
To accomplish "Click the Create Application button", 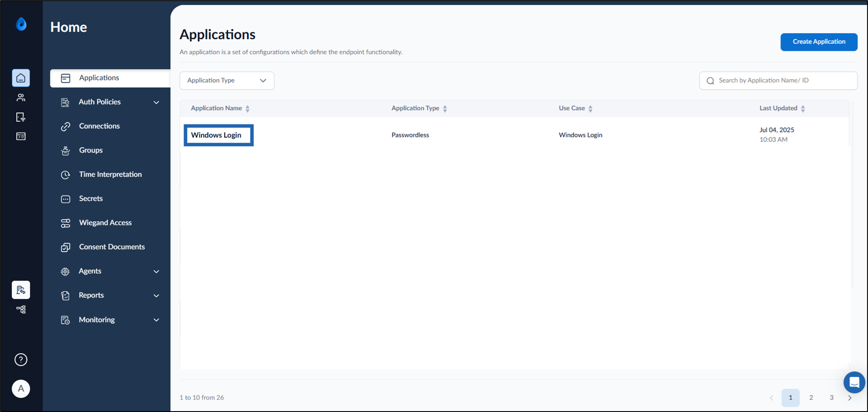I will pyautogui.click(x=819, y=42).
